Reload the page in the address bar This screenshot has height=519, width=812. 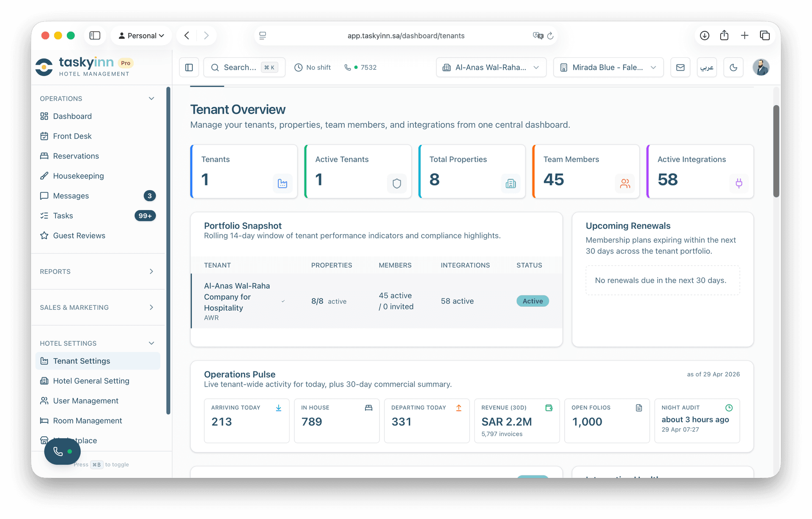[x=550, y=36]
